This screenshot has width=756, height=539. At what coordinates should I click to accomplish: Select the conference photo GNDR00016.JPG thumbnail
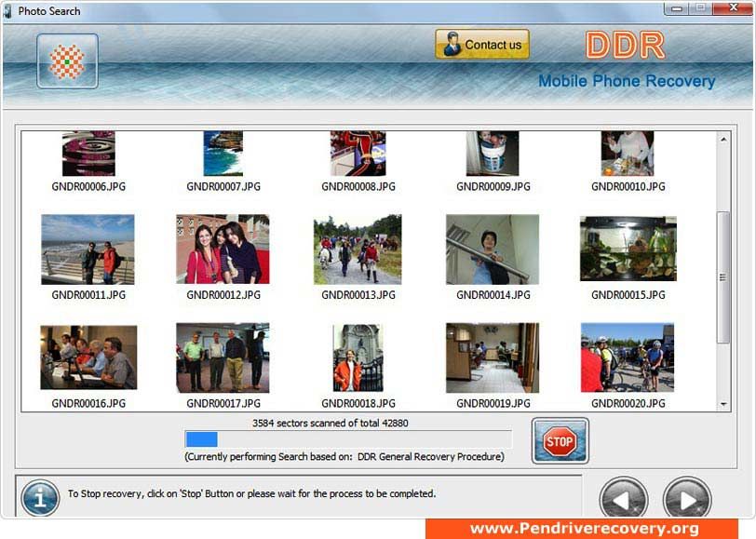click(88, 357)
